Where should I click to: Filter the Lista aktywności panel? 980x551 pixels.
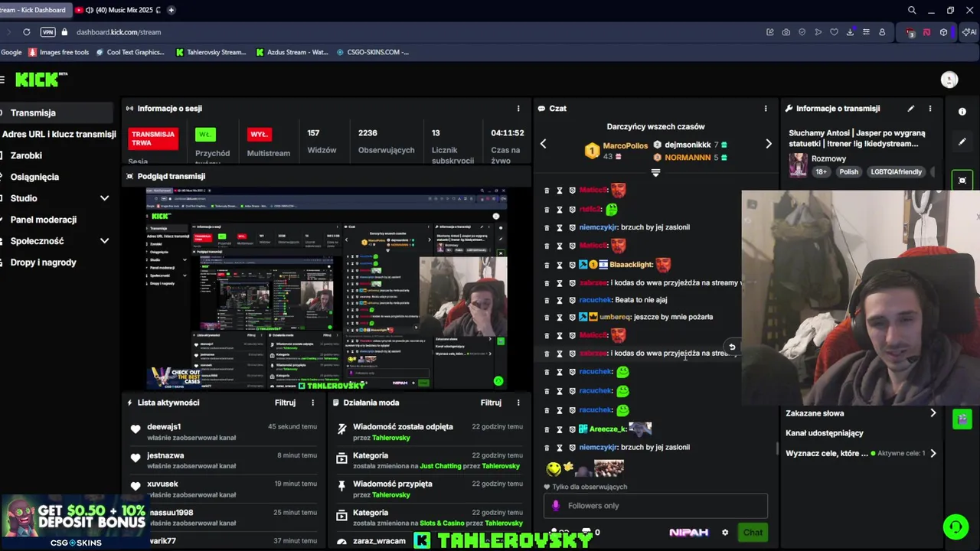point(285,403)
